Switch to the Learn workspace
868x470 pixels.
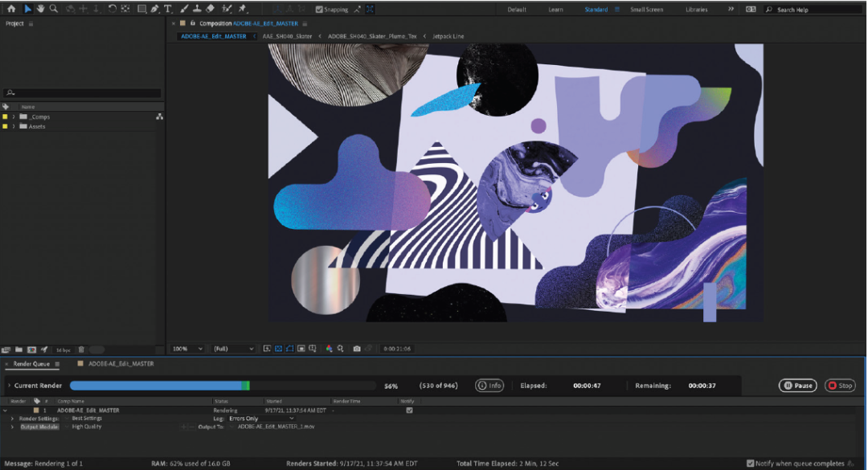(555, 10)
